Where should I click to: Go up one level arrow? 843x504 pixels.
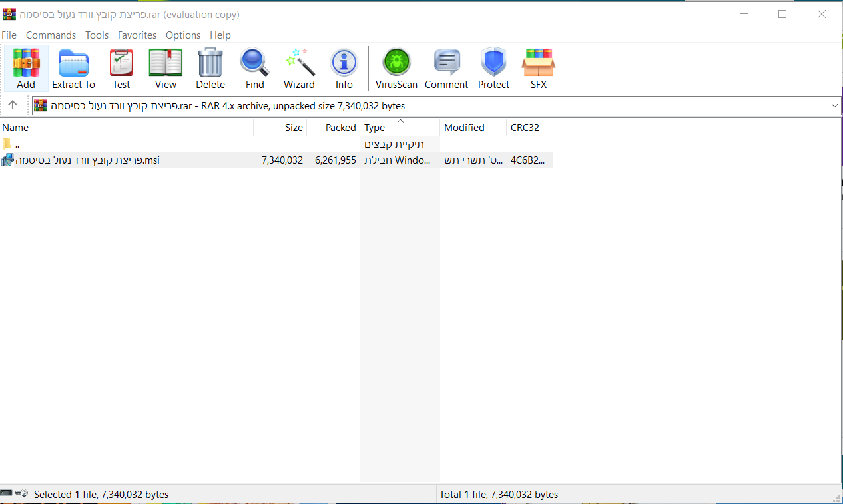[13, 105]
